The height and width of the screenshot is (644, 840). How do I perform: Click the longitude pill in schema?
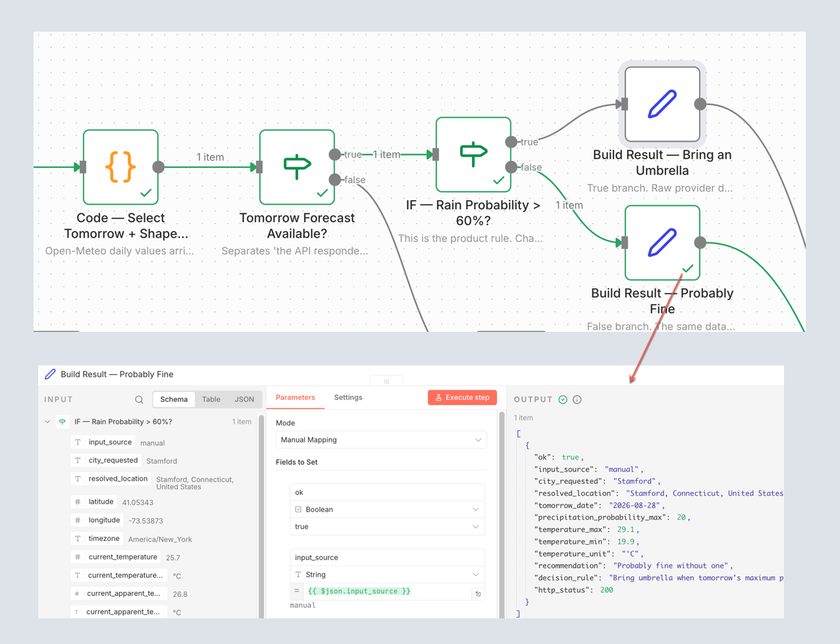pyautogui.click(x=97, y=520)
